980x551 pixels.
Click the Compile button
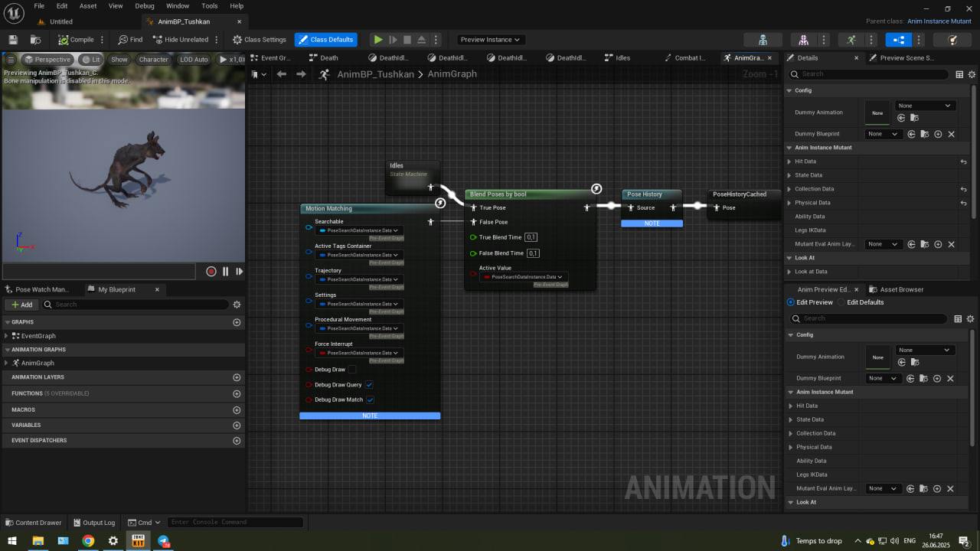click(x=77, y=40)
